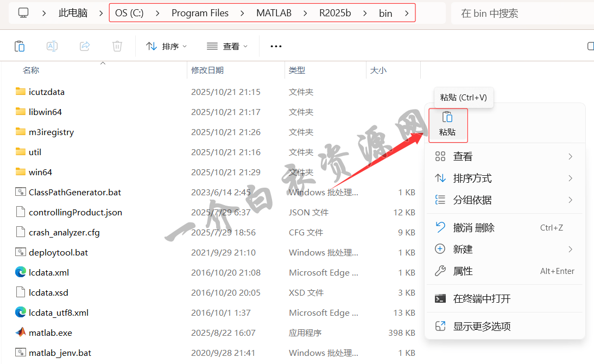The width and height of the screenshot is (594, 364).
Task: Select the lcdata.xml Edge file
Action: (48, 272)
